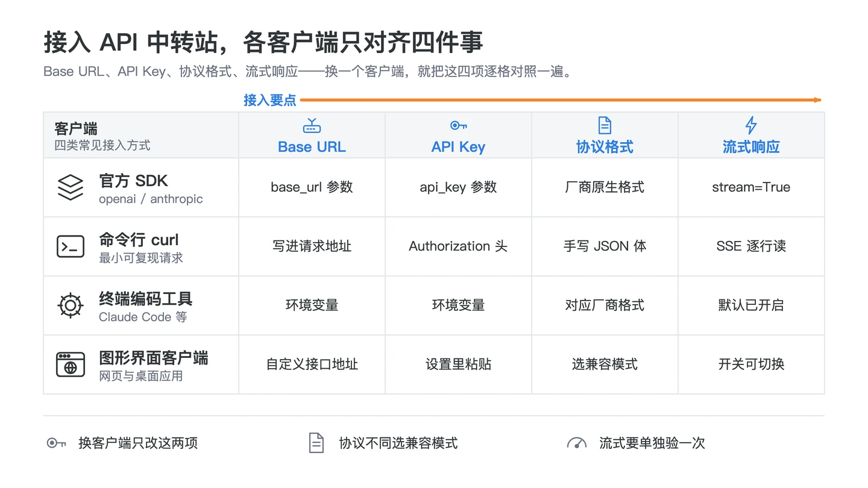Click the 'api_key 参数' cell
This screenshot has height=488, width=868.
[458, 187]
